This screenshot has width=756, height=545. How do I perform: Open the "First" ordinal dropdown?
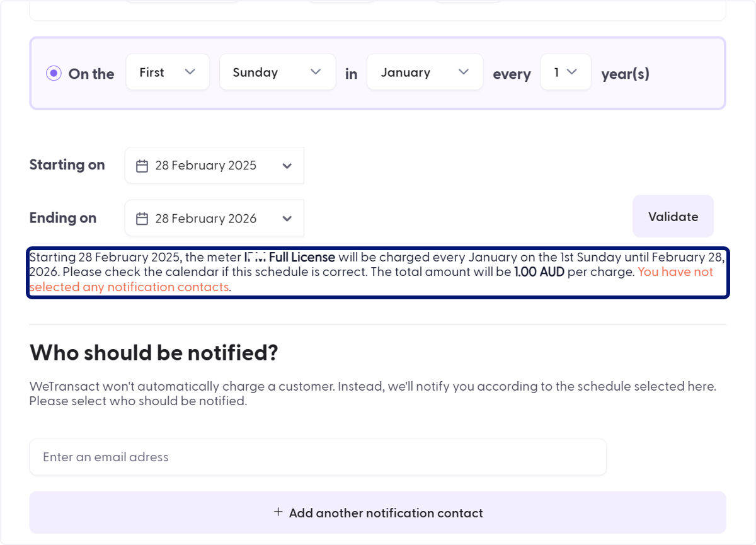pyautogui.click(x=168, y=72)
